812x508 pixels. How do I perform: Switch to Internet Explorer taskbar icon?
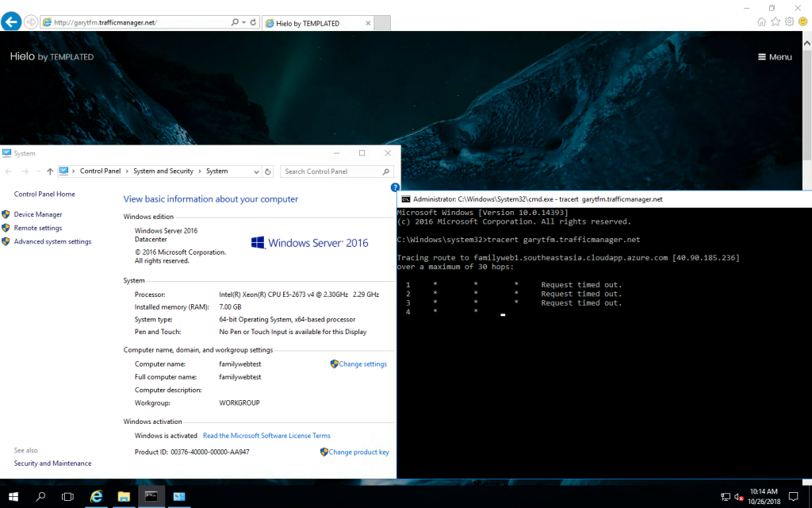point(96,497)
